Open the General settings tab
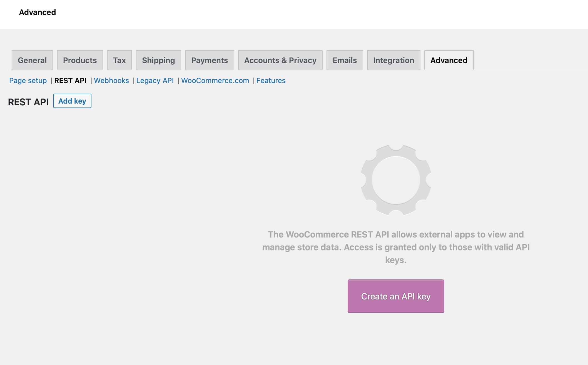The width and height of the screenshot is (588, 365). click(32, 60)
